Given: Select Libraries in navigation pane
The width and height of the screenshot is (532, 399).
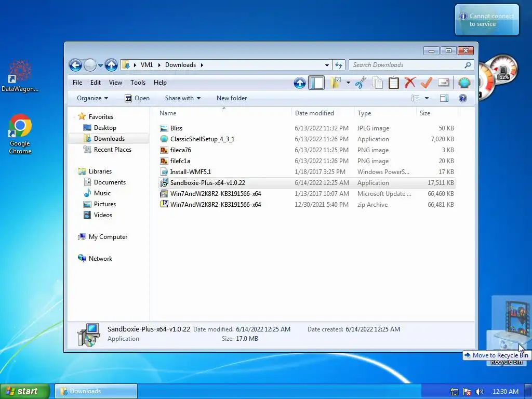Looking at the screenshot, I should (100, 171).
